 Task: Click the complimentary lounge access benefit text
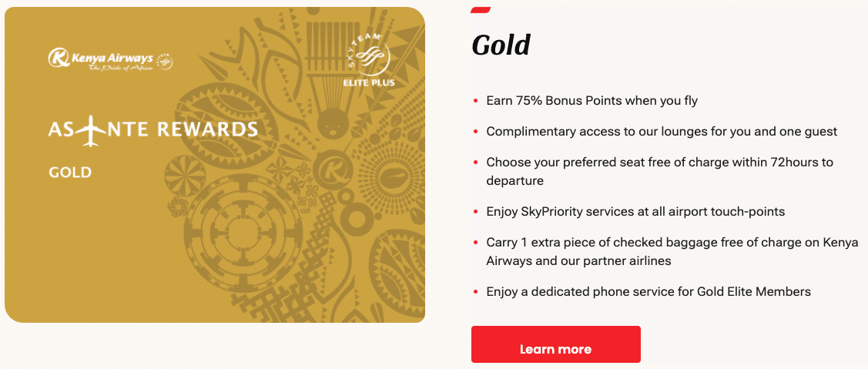click(662, 131)
